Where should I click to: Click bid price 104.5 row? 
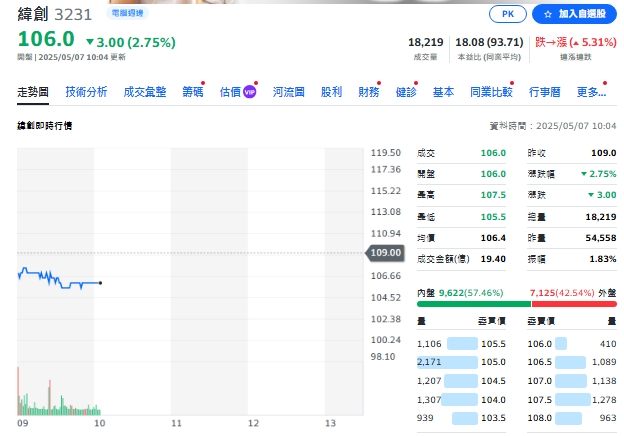coord(461,381)
